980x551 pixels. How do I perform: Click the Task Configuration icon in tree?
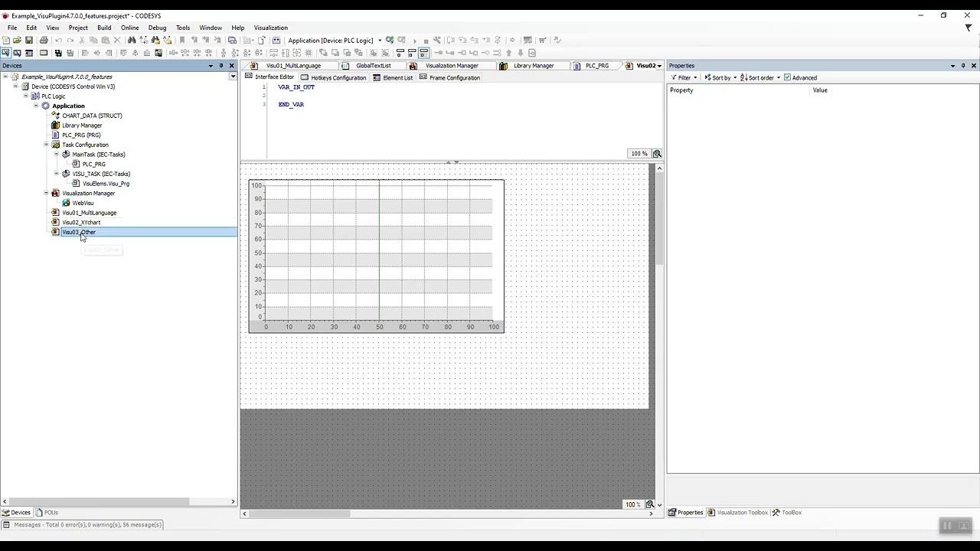click(x=55, y=145)
